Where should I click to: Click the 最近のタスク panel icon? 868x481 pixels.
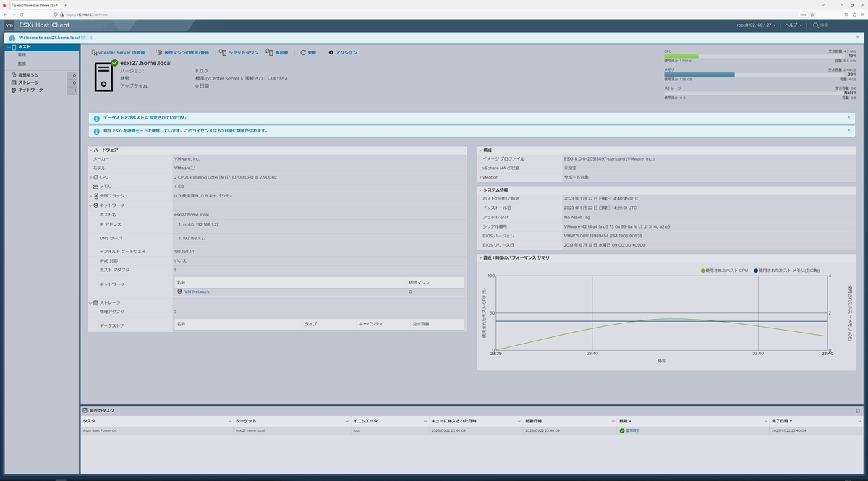click(x=85, y=410)
